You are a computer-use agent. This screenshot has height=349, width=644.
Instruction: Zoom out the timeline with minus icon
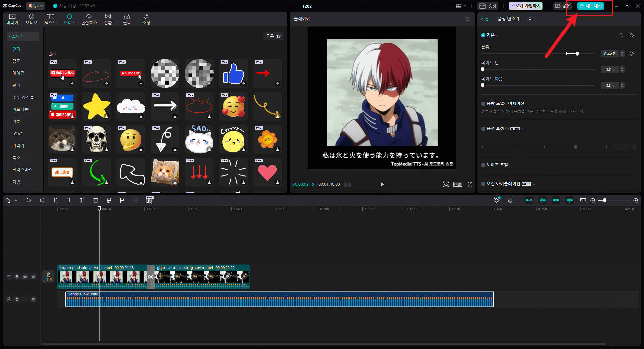click(x=593, y=200)
